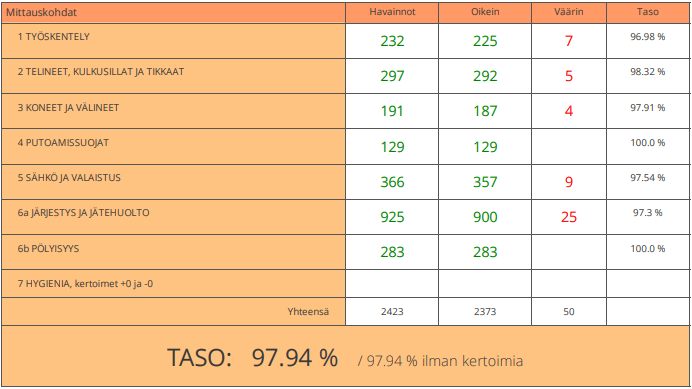Click the 96.98 % level value
The width and height of the screenshot is (692, 389).
click(647, 37)
